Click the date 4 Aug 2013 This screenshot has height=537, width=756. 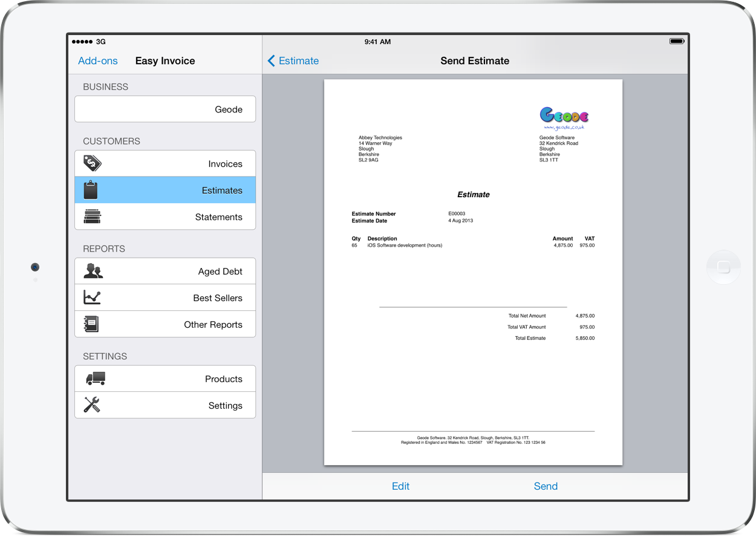(461, 221)
